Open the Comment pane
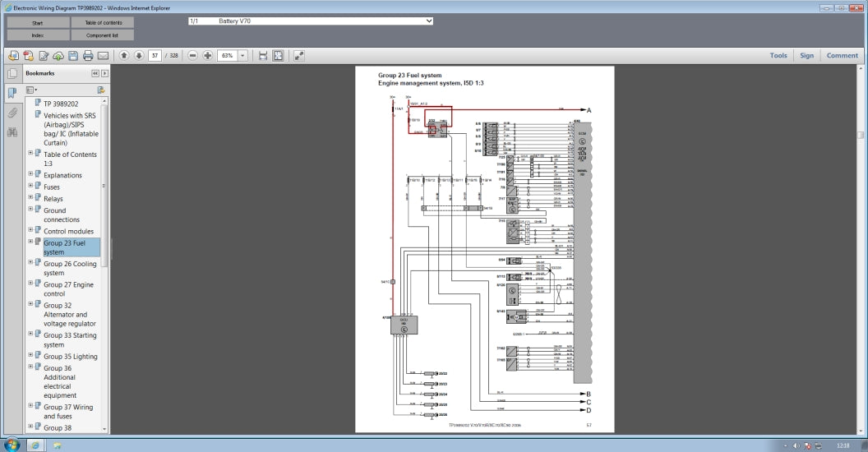This screenshot has width=868, height=452. click(x=842, y=56)
